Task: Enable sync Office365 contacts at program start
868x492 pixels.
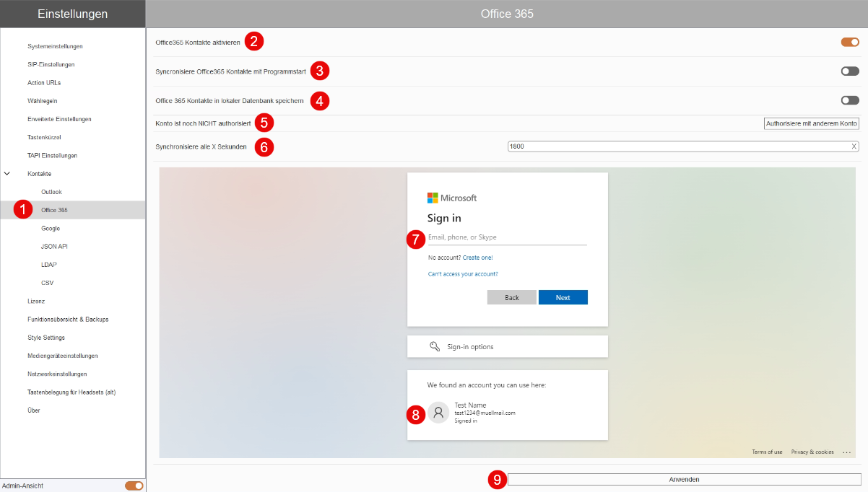Action: point(850,71)
